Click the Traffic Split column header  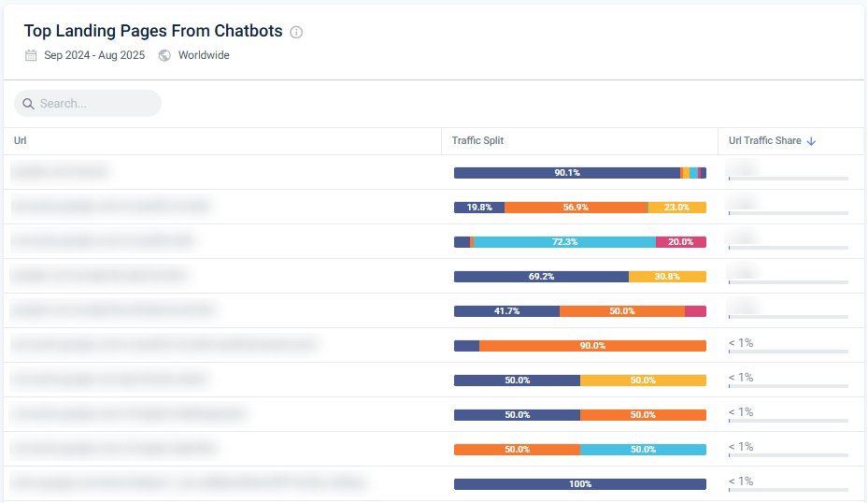point(477,141)
